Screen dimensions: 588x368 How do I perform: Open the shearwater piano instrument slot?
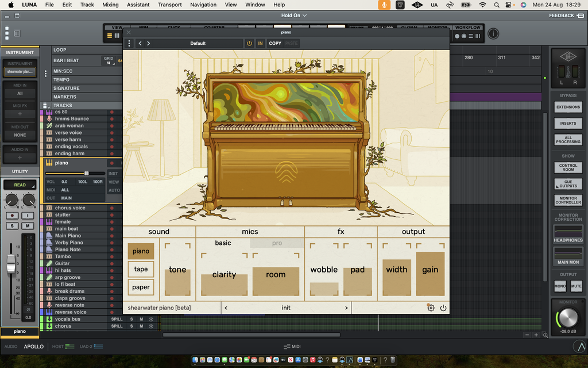pos(20,72)
